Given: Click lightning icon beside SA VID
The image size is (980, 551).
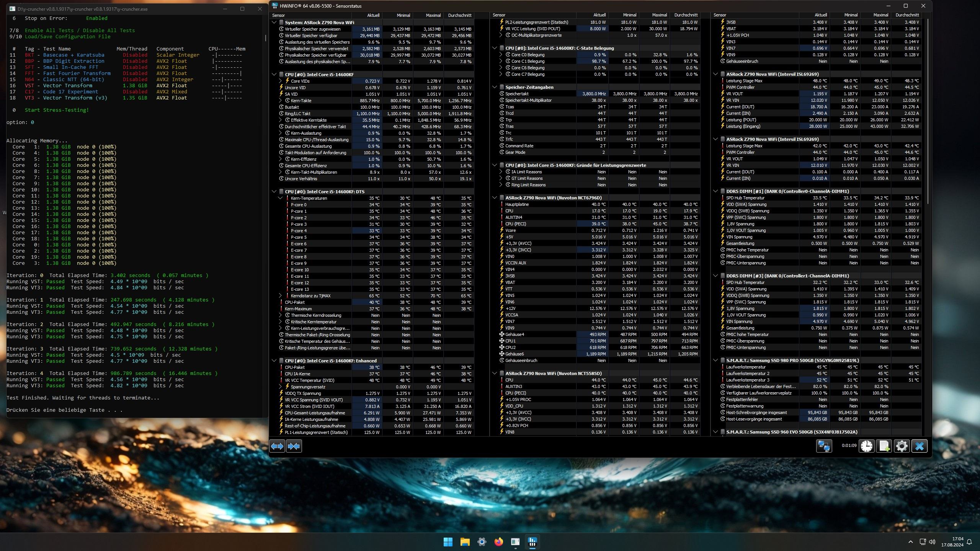Looking at the screenshot, I should (x=281, y=94).
